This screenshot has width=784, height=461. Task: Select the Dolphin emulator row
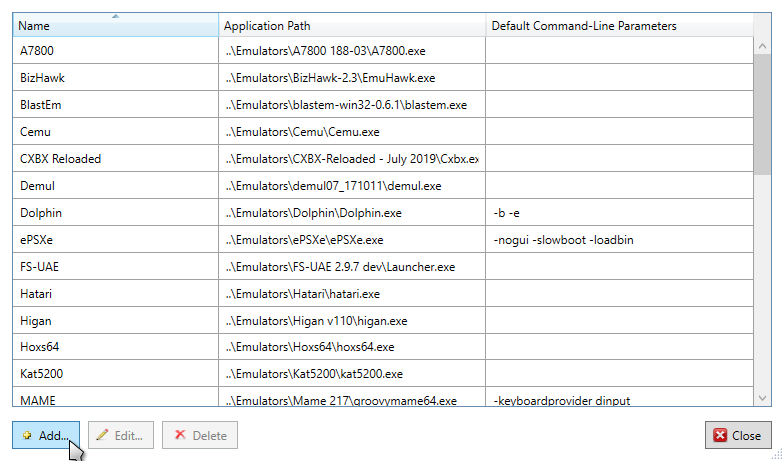coord(383,212)
